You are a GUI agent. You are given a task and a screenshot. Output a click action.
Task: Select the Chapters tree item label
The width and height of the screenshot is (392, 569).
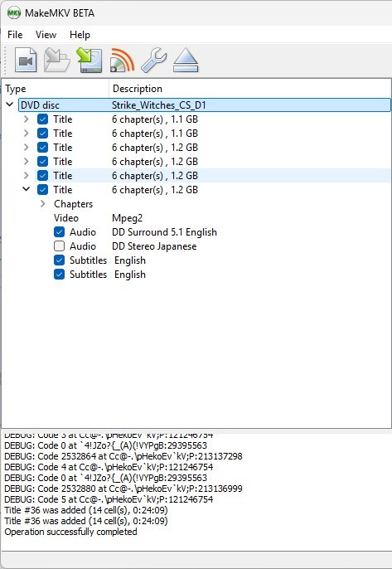tap(73, 204)
